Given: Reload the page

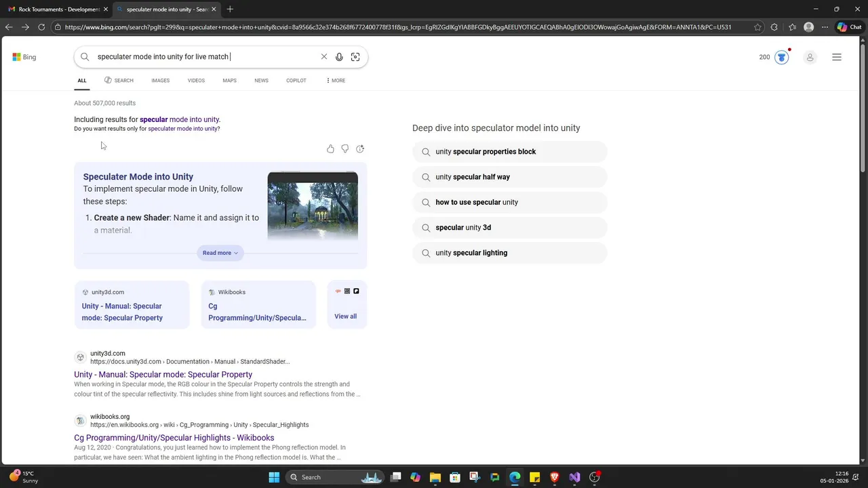Looking at the screenshot, I should (x=41, y=27).
